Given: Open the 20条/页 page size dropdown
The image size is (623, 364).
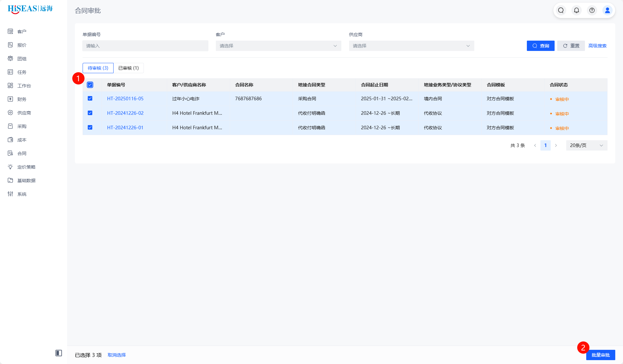Looking at the screenshot, I should (587, 145).
